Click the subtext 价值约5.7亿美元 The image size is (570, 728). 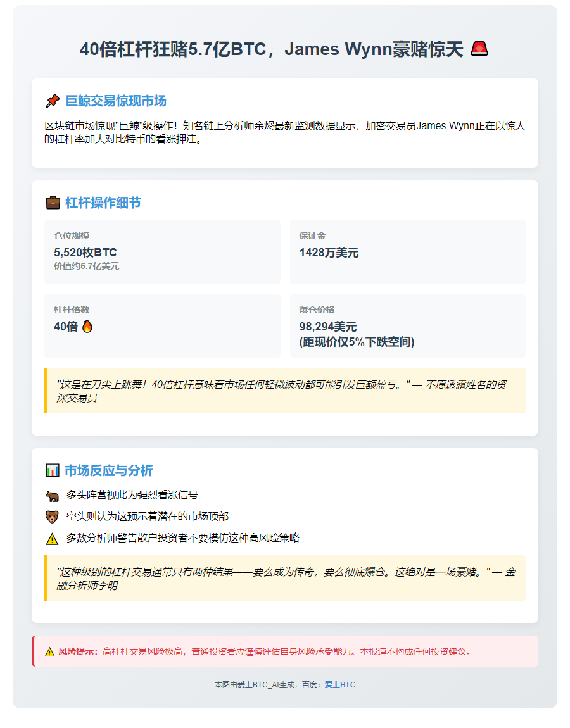(x=86, y=266)
